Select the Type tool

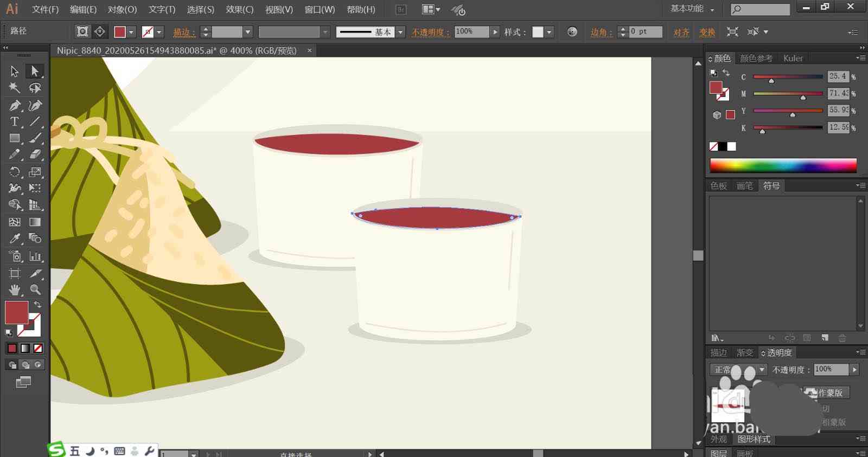15,121
